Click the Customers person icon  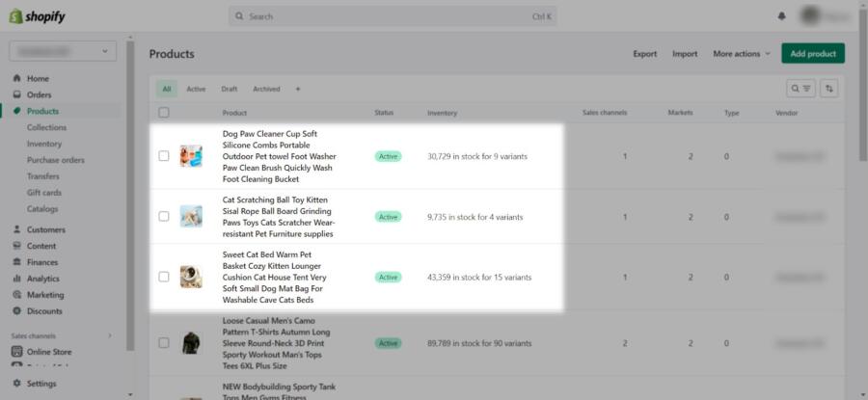(x=17, y=229)
